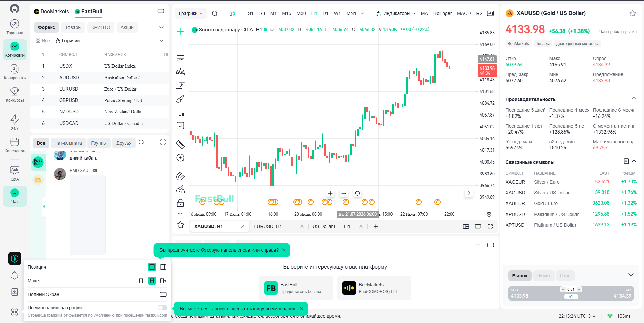This screenshot has width=644, height=323.
Task: Open the 24/7 news section
Action: [15, 122]
